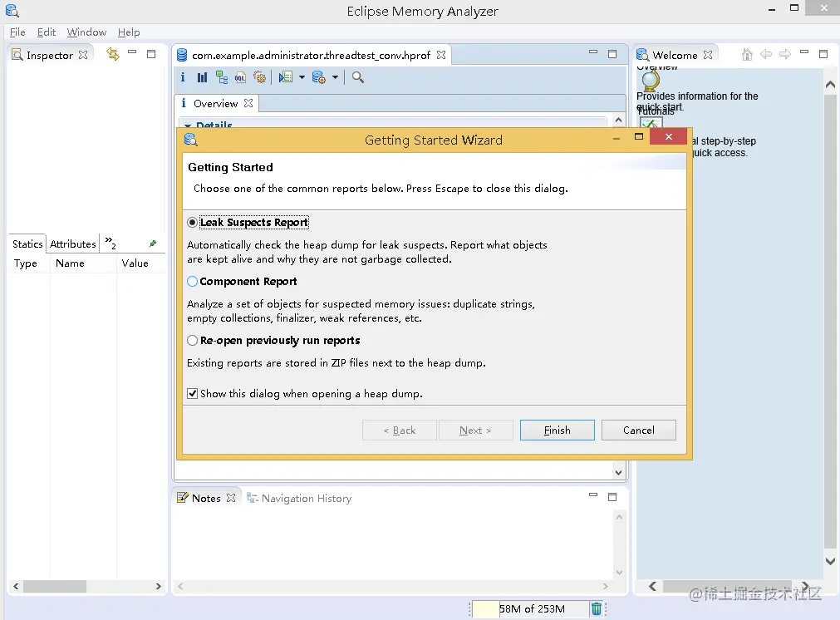Close the Inspector tab
This screenshot has width=840, height=620.
coord(83,55)
